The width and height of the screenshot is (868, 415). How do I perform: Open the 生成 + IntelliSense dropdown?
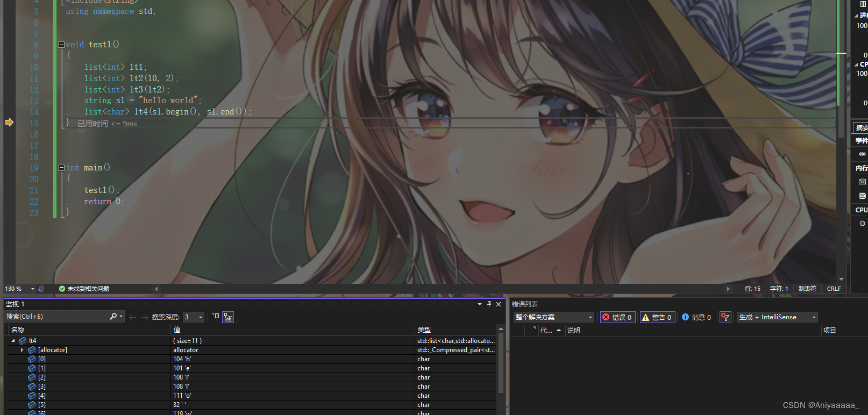click(x=778, y=317)
